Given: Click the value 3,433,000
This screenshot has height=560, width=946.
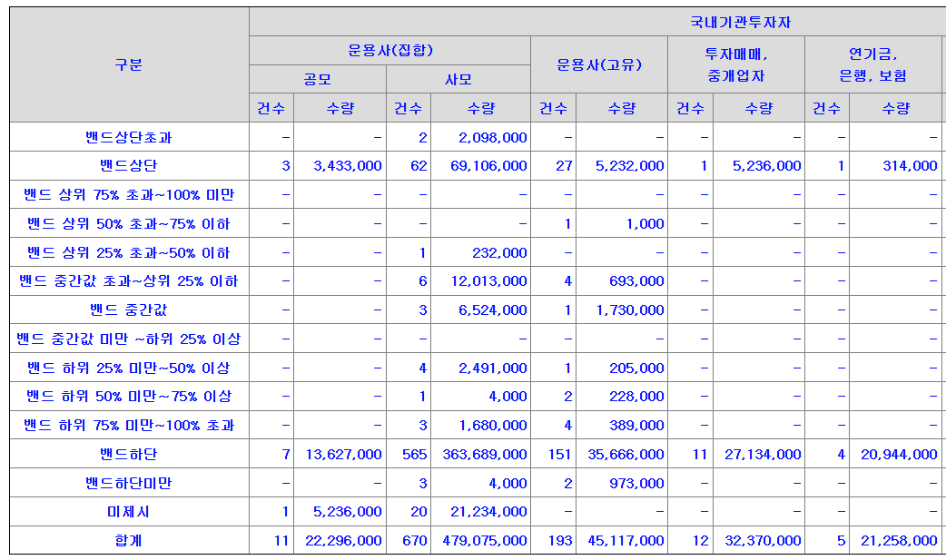Looking at the screenshot, I should (x=348, y=166).
